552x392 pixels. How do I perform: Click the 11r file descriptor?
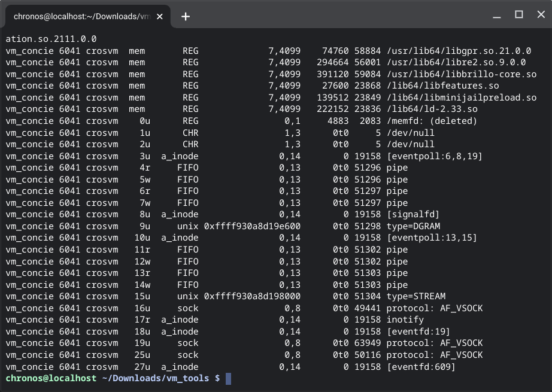[142, 250]
